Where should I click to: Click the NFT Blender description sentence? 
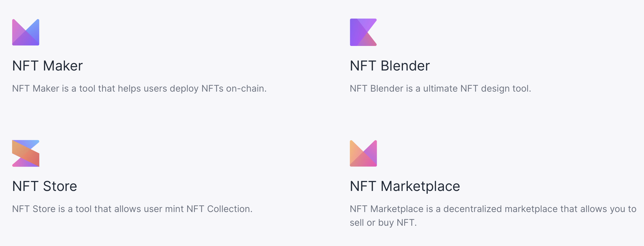440,89
